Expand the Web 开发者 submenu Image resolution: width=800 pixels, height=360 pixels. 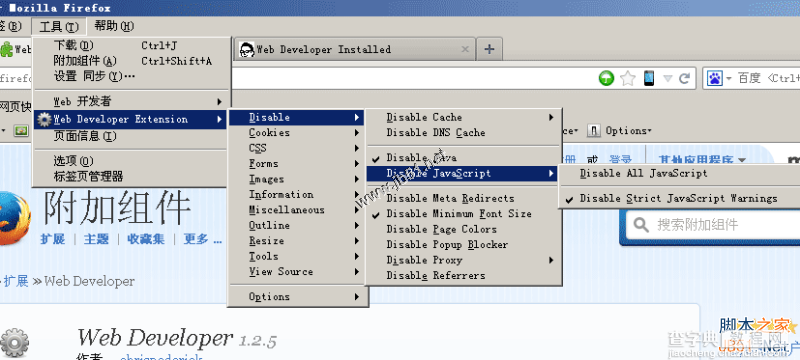pos(132,101)
